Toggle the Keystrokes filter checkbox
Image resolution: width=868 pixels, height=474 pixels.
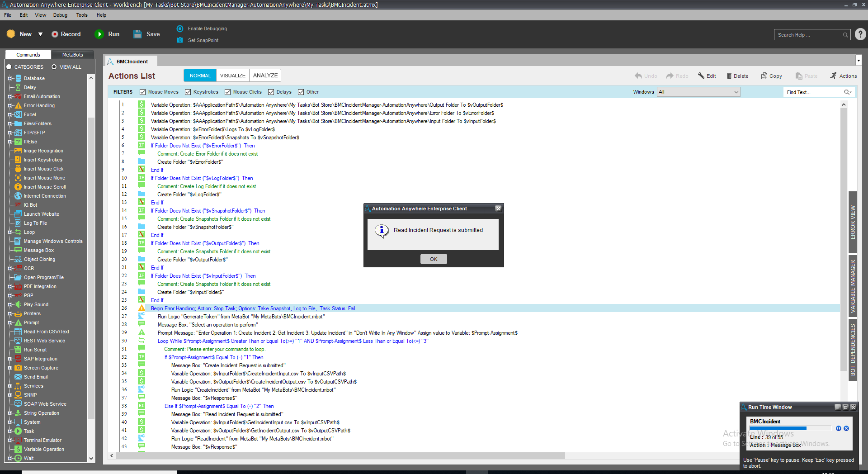pos(188,92)
